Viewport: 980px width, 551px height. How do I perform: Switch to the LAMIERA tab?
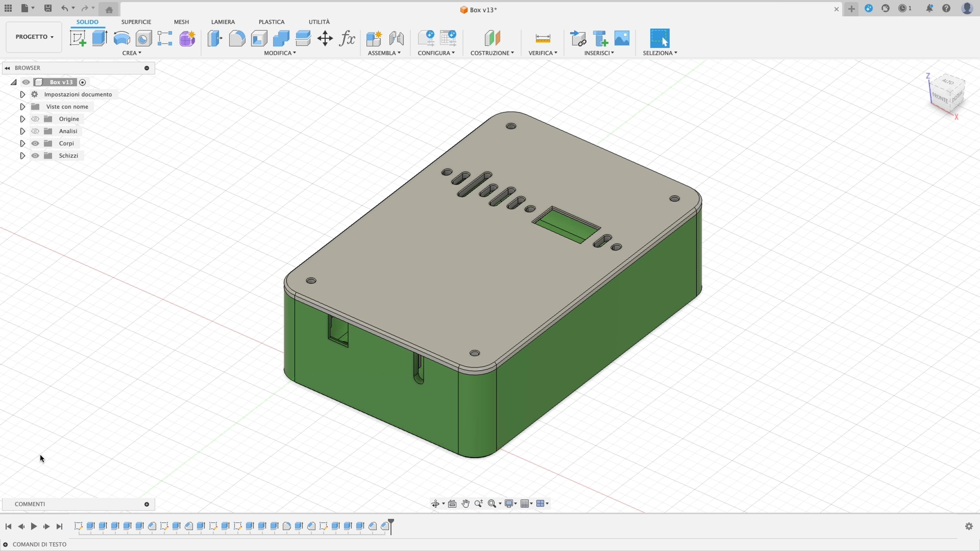223,22
